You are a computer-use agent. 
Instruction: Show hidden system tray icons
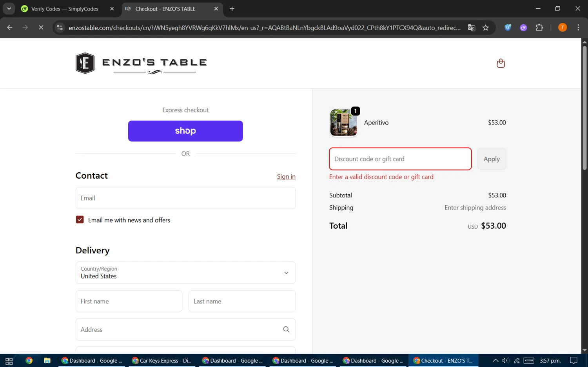pyautogui.click(x=495, y=361)
